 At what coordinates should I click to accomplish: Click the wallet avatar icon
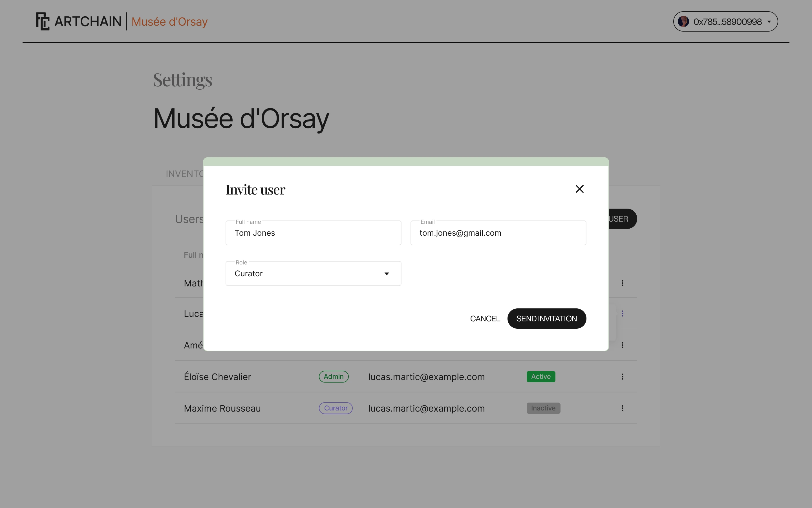click(683, 21)
